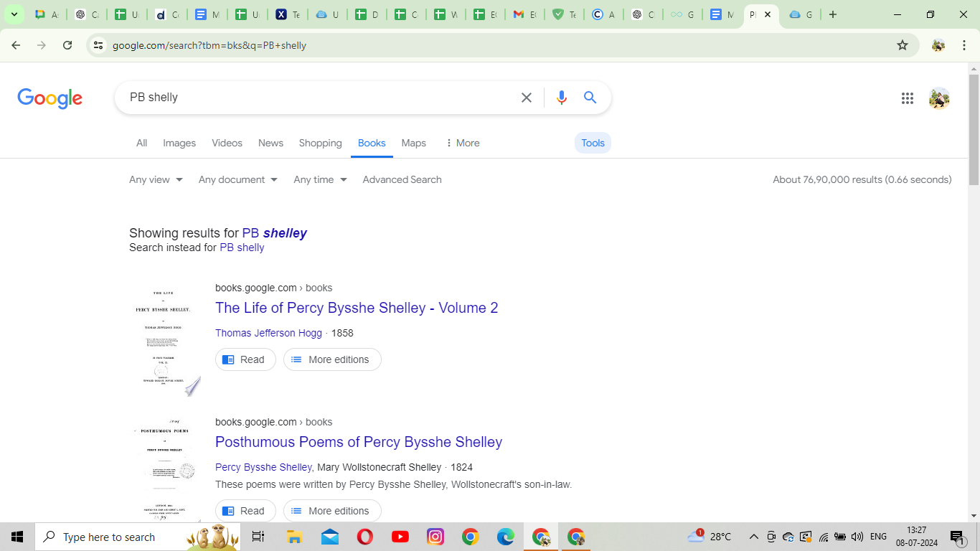Switch to the Maps tab
Screen dimensions: 980x551
[413, 143]
